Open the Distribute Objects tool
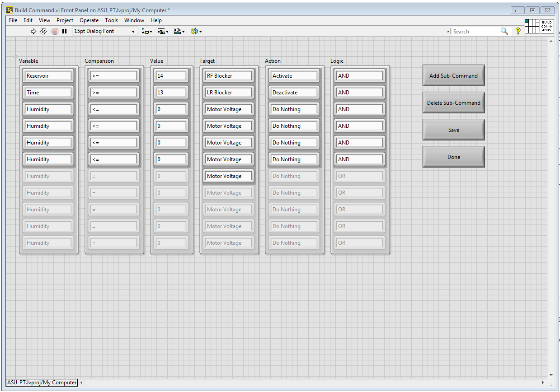 163,31
